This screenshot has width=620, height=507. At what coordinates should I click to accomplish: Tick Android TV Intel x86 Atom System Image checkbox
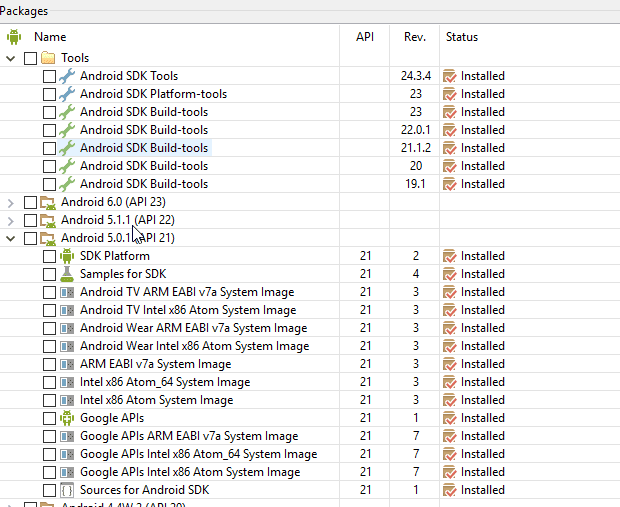pyautogui.click(x=49, y=310)
